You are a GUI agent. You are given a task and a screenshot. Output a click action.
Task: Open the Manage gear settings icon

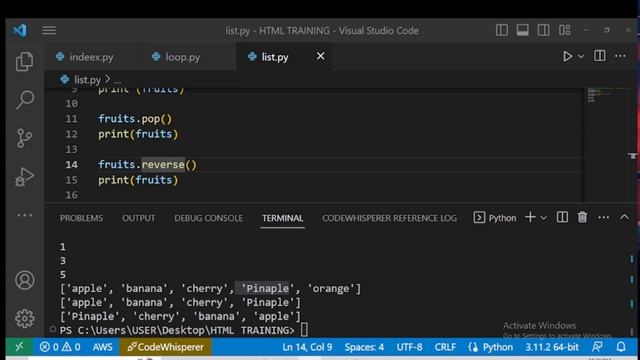(24, 318)
